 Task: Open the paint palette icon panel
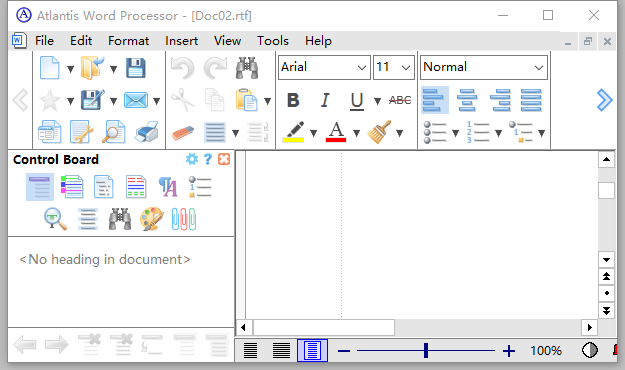pos(152,219)
